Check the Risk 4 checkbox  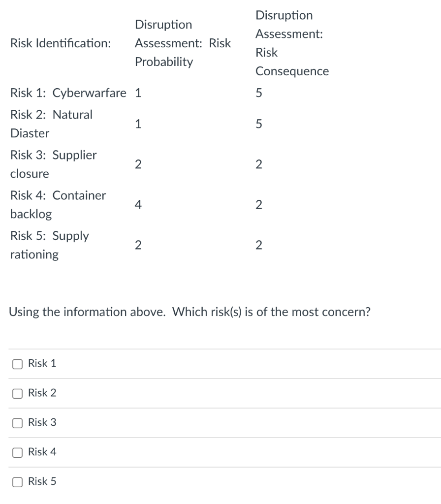pos(17,452)
